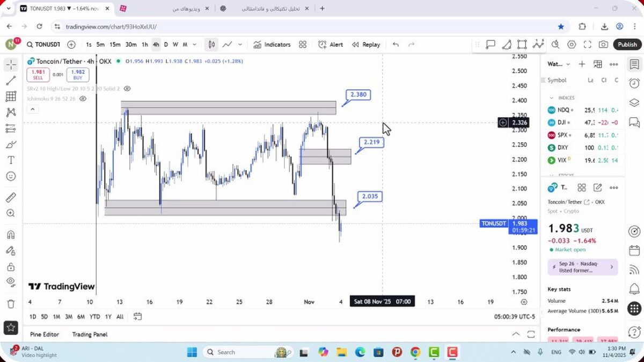The height and width of the screenshot is (362, 644).
Task: Open the favorites star toolbar button
Action: click(11, 327)
